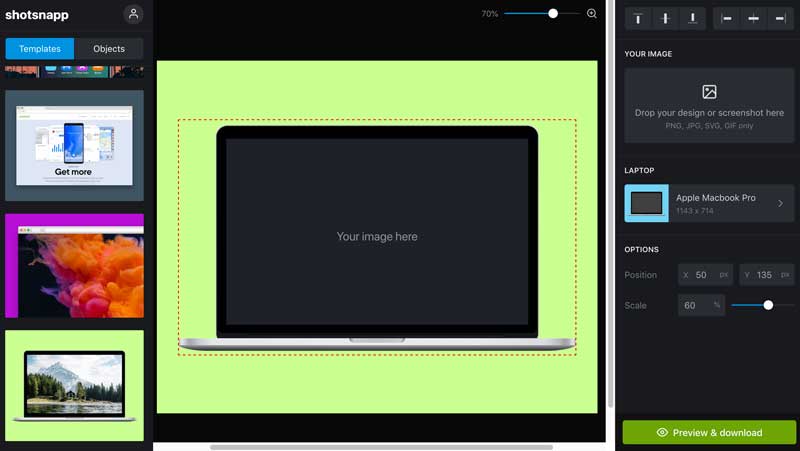Align object to top edge
800x451 pixels.
coord(638,19)
